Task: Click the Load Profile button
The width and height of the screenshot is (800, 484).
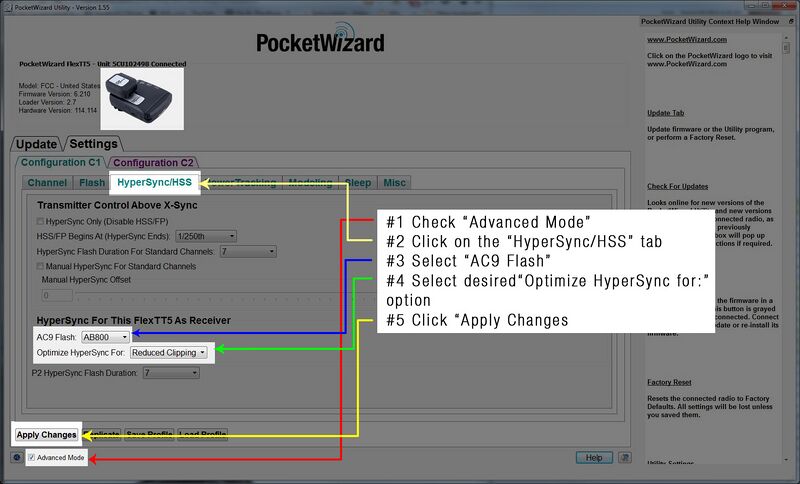Action: pyautogui.click(x=203, y=435)
